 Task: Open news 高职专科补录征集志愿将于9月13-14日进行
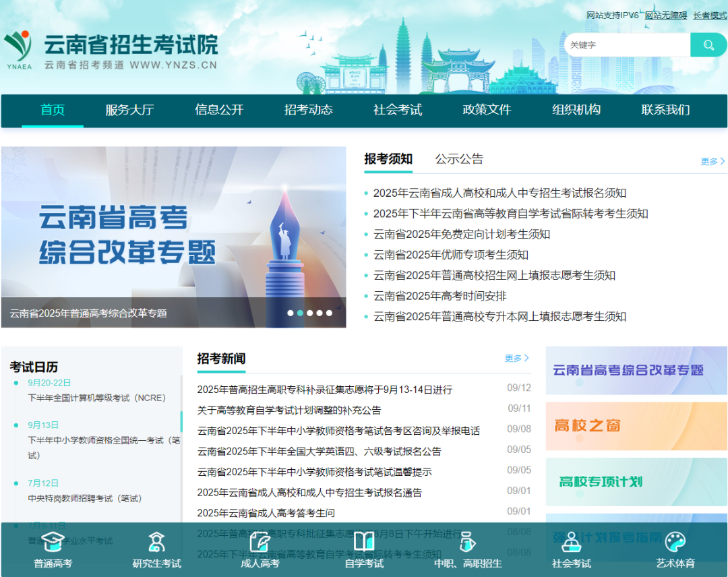pos(324,390)
